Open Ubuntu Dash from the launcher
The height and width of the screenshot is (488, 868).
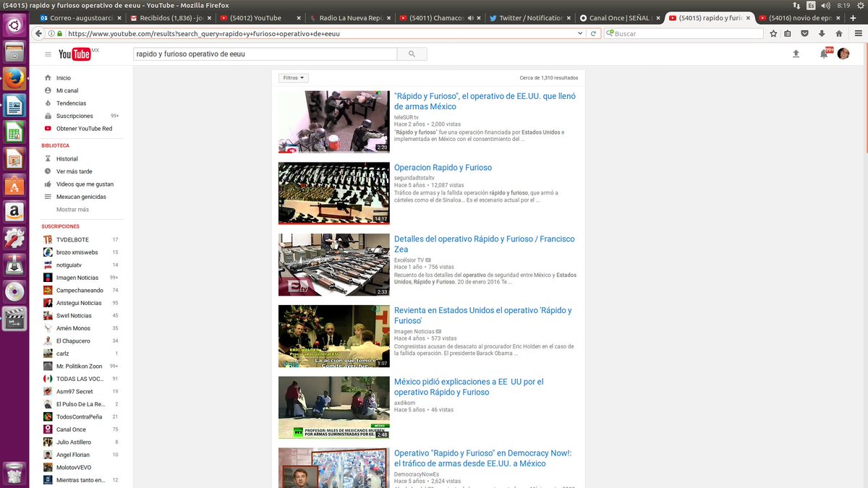point(14,26)
